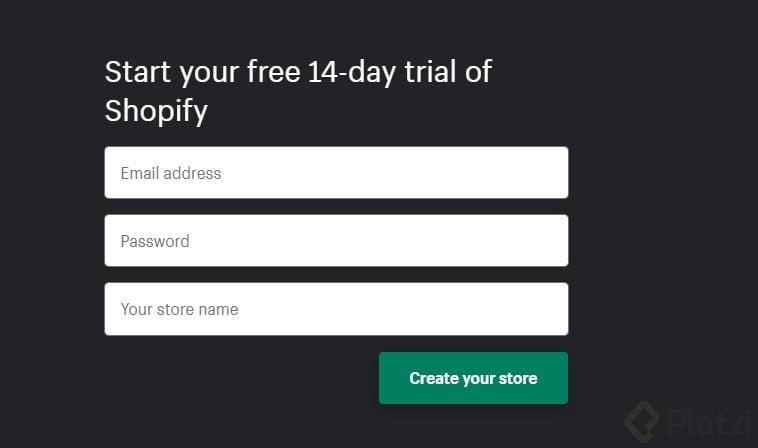758x448 pixels.
Task: Focus the Email address input field
Action: coord(336,173)
